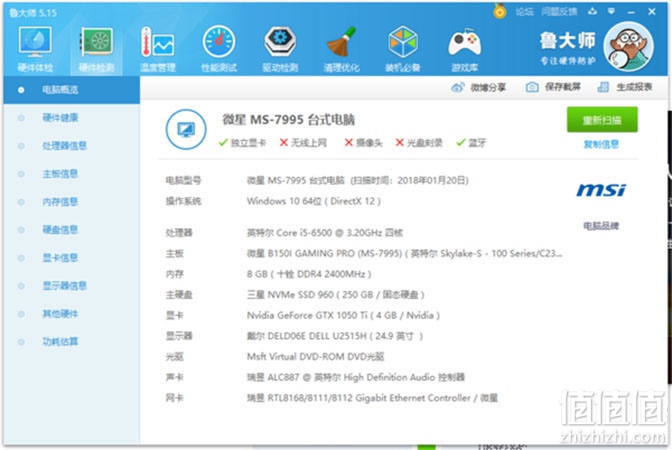This screenshot has width=672, height=450.
Task: Click the 生成报表 label
Action: pyautogui.click(x=634, y=87)
